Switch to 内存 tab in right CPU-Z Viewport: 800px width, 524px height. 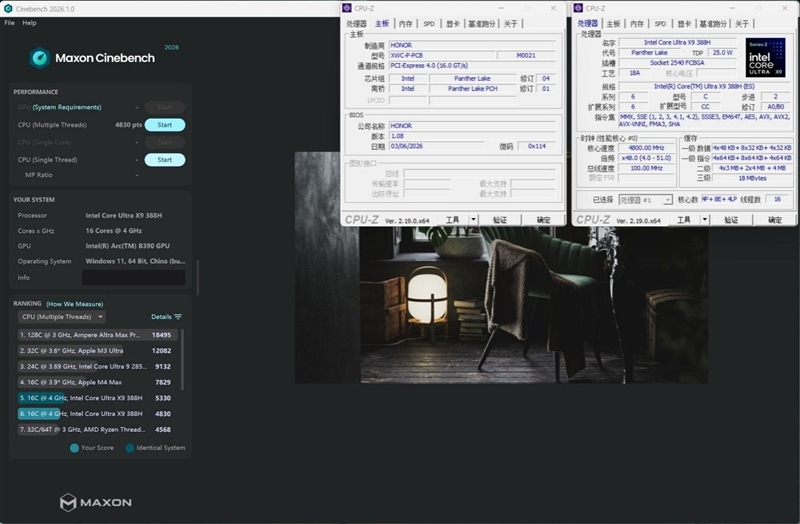pos(637,24)
